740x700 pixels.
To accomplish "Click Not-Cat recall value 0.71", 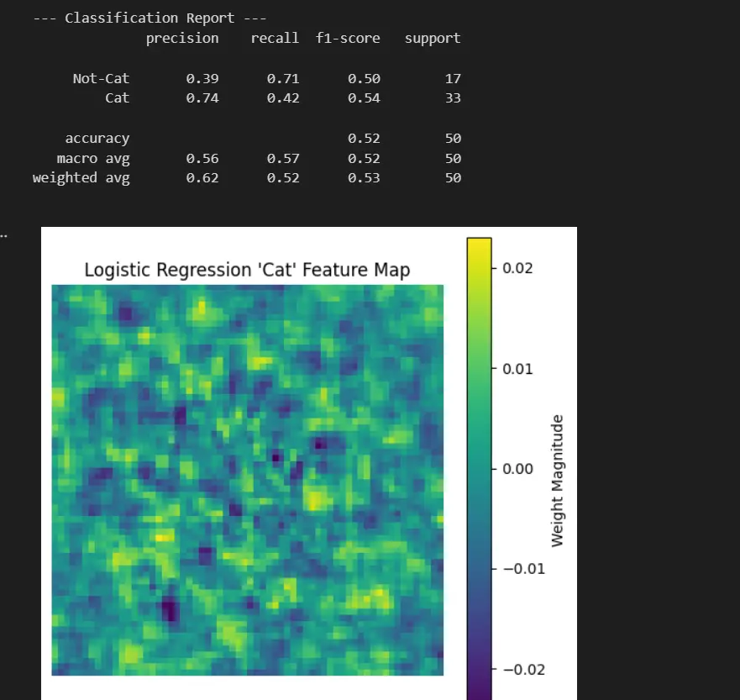I will click(x=283, y=78).
